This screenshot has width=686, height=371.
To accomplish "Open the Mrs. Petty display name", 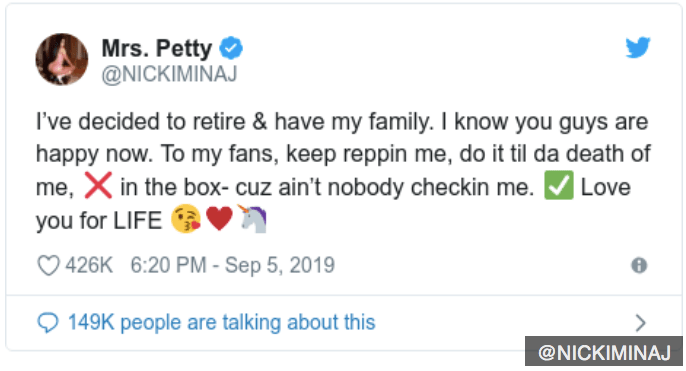I will pyautogui.click(x=157, y=48).
